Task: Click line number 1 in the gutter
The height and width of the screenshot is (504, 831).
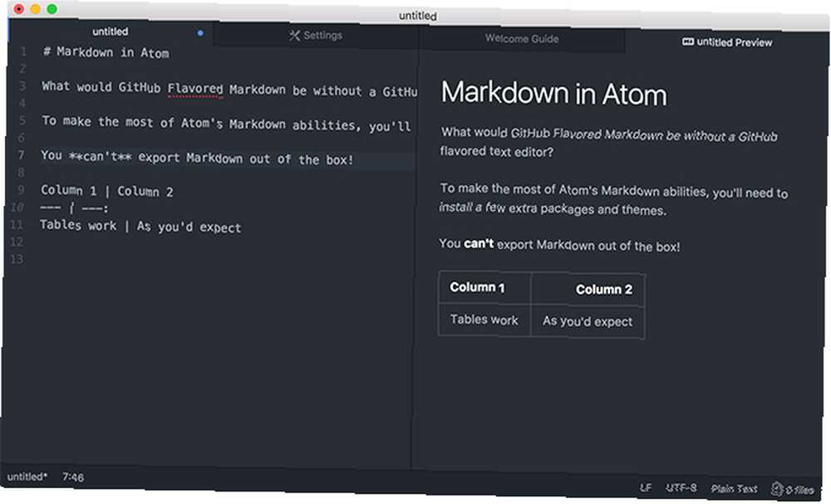Action: 23,51
